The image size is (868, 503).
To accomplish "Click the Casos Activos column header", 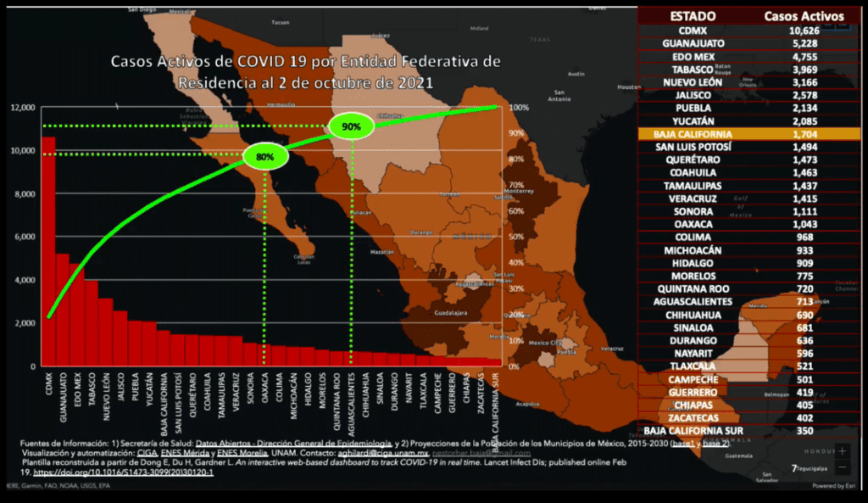I will (x=804, y=16).
